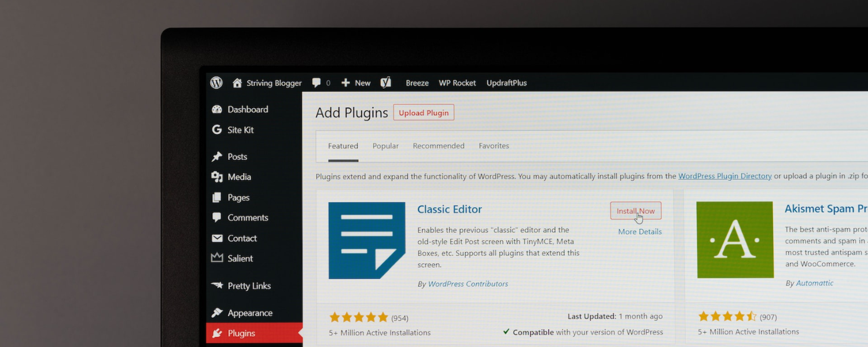Open the comments bubble in admin bar
The image size is (868, 347).
[317, 83]
